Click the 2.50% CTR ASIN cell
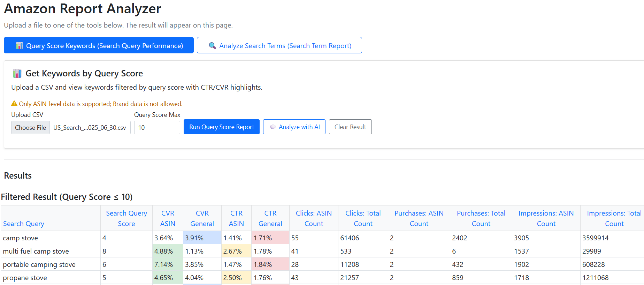The width and height of the screenshot is (644, 285). click(236, 278)
